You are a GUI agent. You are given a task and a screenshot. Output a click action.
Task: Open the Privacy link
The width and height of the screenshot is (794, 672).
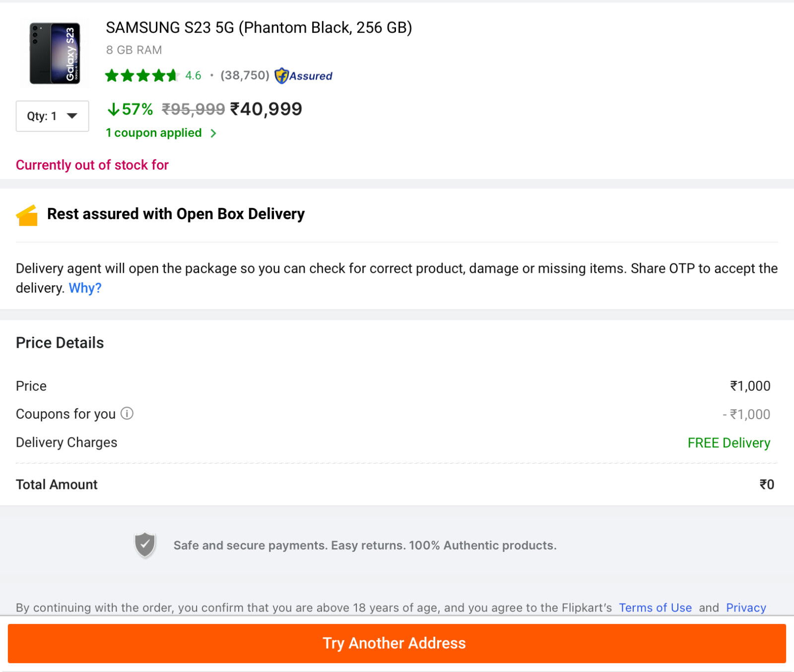[746, 608]
